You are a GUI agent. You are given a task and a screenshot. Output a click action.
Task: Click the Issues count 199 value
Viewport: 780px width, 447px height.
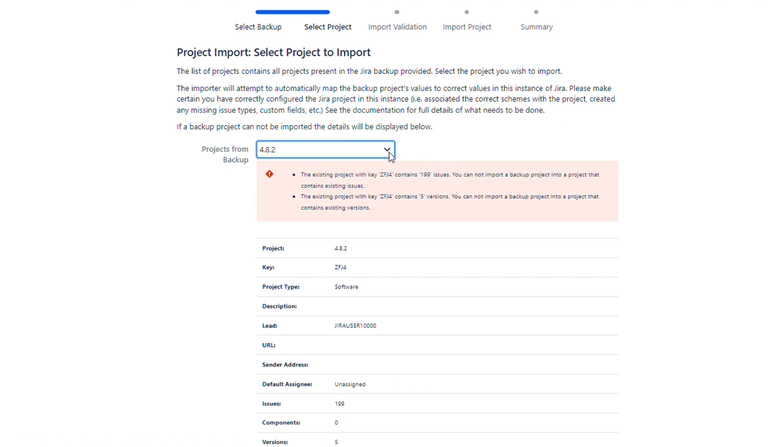click(340, 404)
